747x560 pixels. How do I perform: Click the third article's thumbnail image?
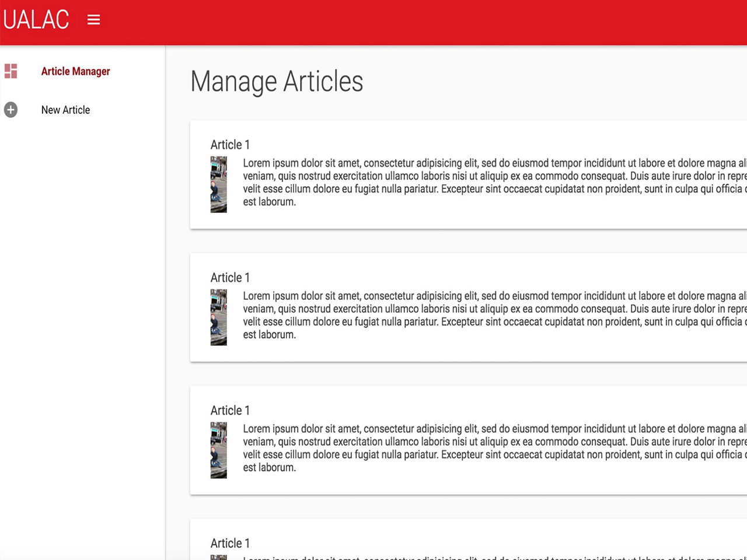(x=218, y=450)
